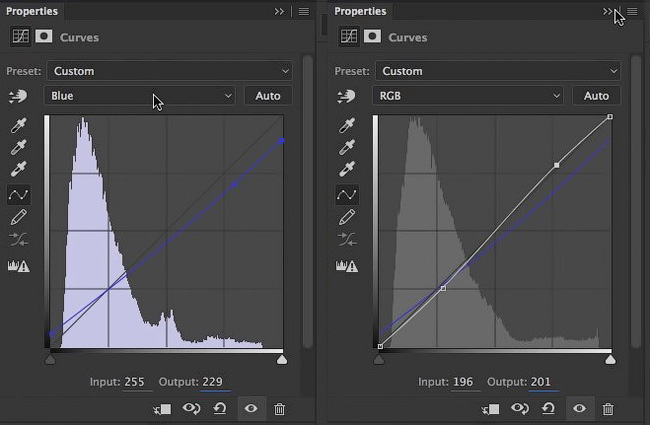The width and height of the screenshot is (650, 425).
Task: Click Auto button in Blue channel panel
Action: (x=268, y=96)
